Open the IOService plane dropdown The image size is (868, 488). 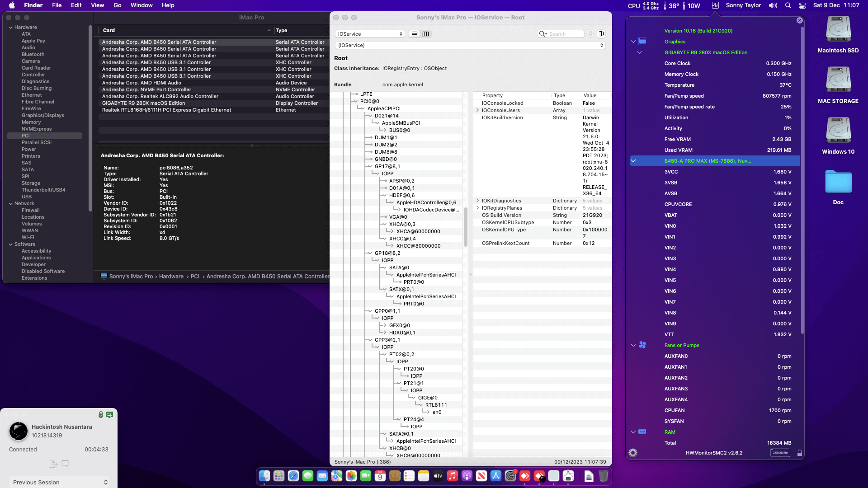click(x=370, y=34)
